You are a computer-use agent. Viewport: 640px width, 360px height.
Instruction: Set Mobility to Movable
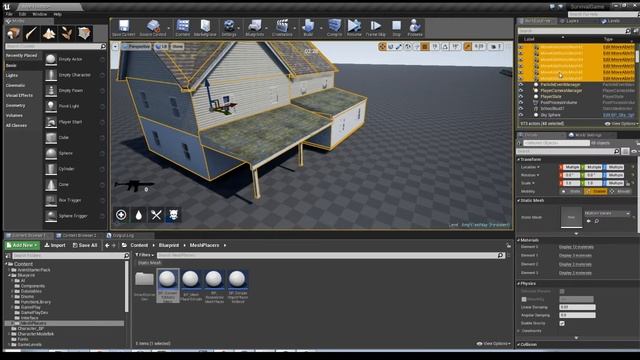pos(620,191)
